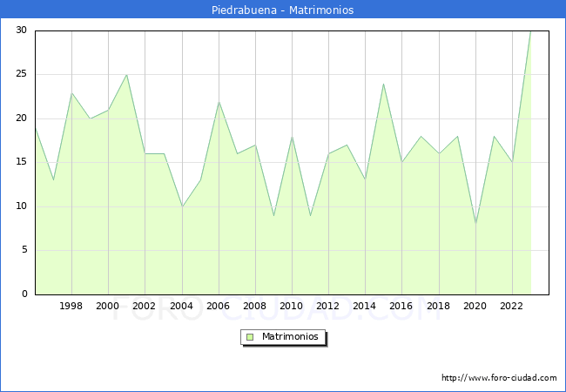This screenshot has width=566, height=392.
Task: Click the 15 value on y-axis
Action: (21, 162)
